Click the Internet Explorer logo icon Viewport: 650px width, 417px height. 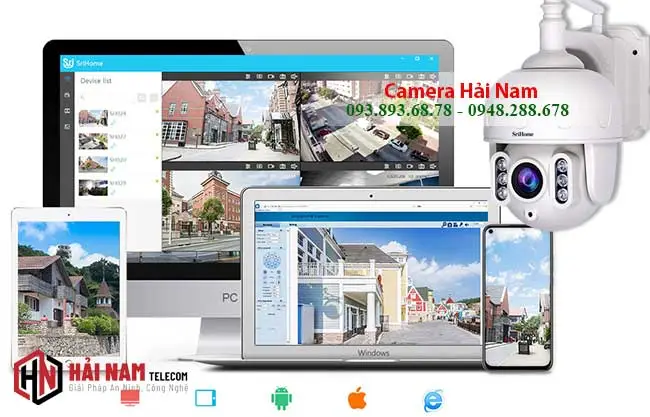coord(433,400)
